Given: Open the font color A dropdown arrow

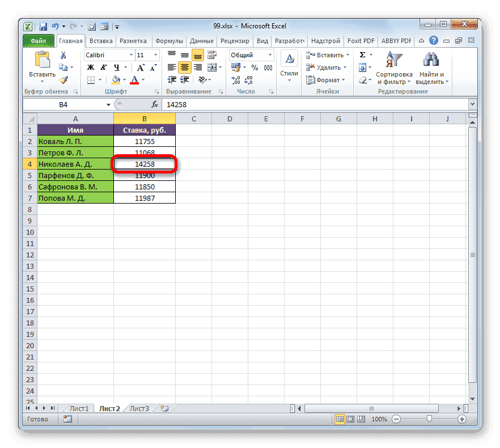Looking at the screenshot, I should 143,79.
